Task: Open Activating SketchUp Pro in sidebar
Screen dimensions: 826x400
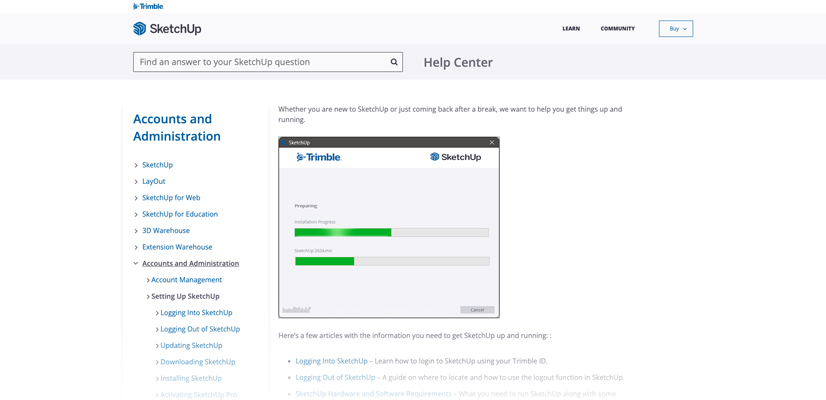Action: pyautogui.click(x=199, y=394)
